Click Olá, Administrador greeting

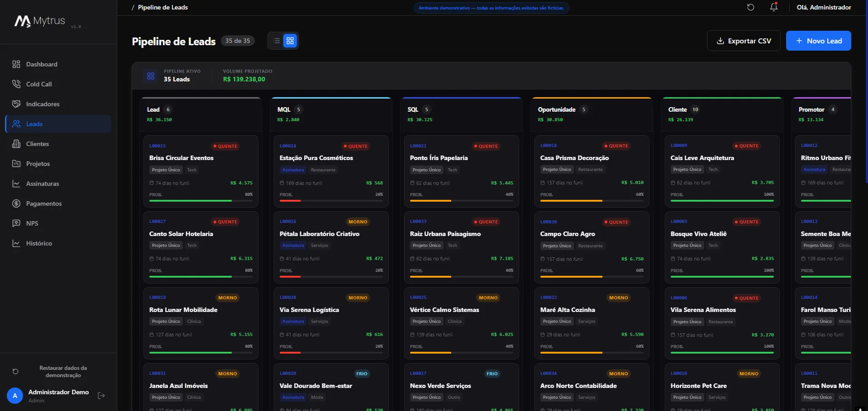coord(824,7)
